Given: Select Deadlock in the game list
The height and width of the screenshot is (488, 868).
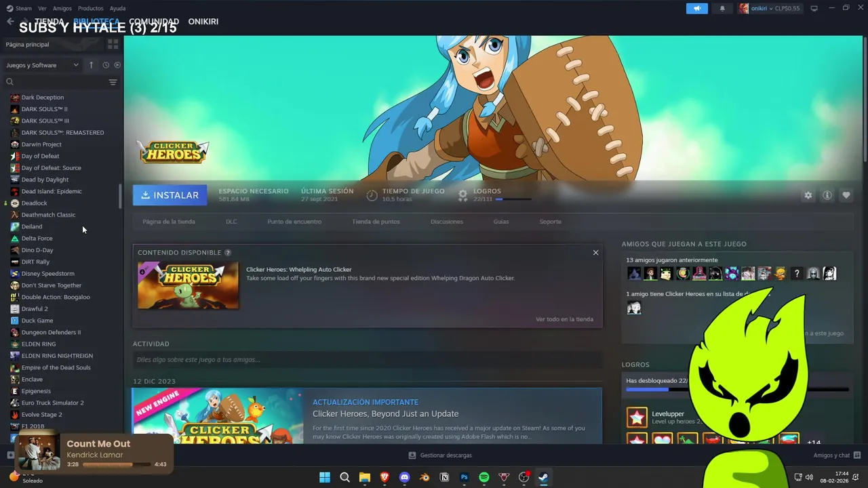Looking at the screenshot, I should (x=34, y=203).
